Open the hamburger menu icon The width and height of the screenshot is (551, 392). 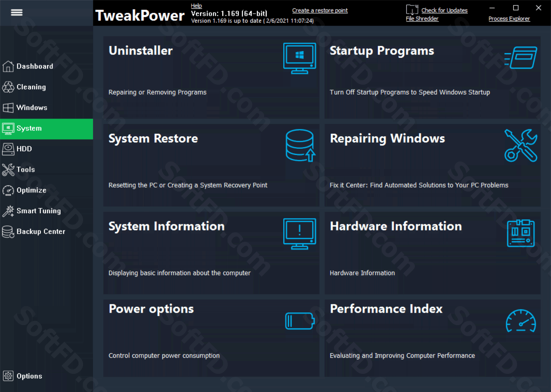(17, 12)
